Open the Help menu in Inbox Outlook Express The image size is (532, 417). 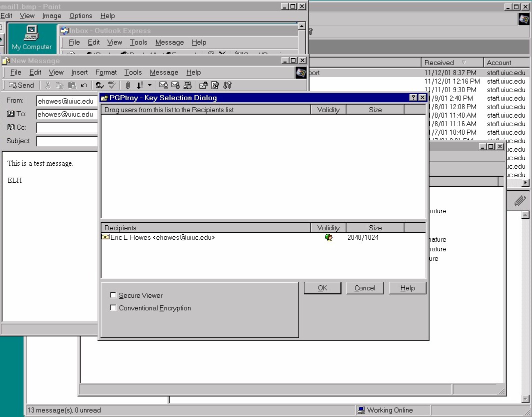pyautogui.click(x=199, y=42)
